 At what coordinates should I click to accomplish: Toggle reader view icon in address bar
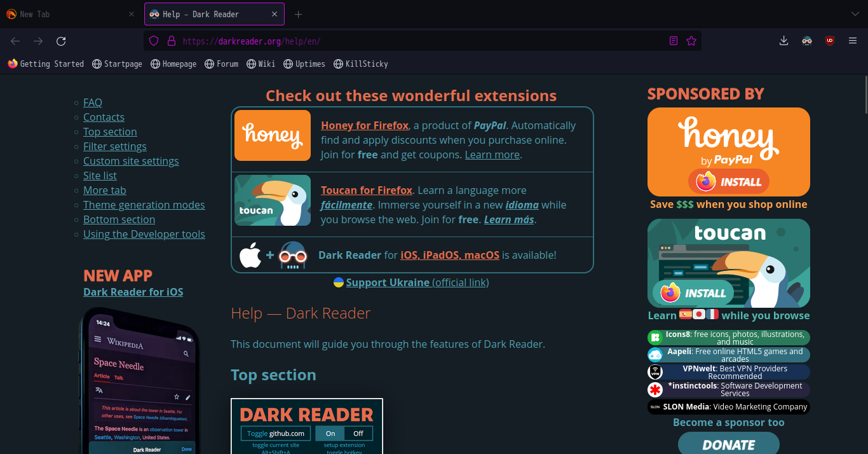click(674, 41)
